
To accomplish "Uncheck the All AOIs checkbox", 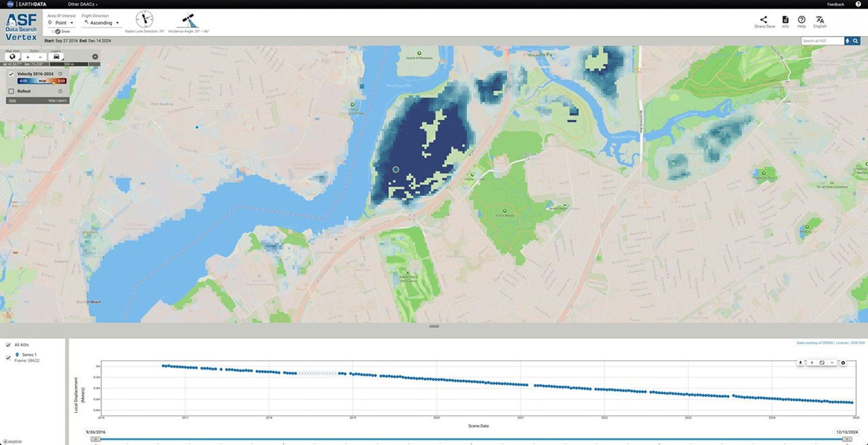I will pyautogui.click(x=9, y=344).
